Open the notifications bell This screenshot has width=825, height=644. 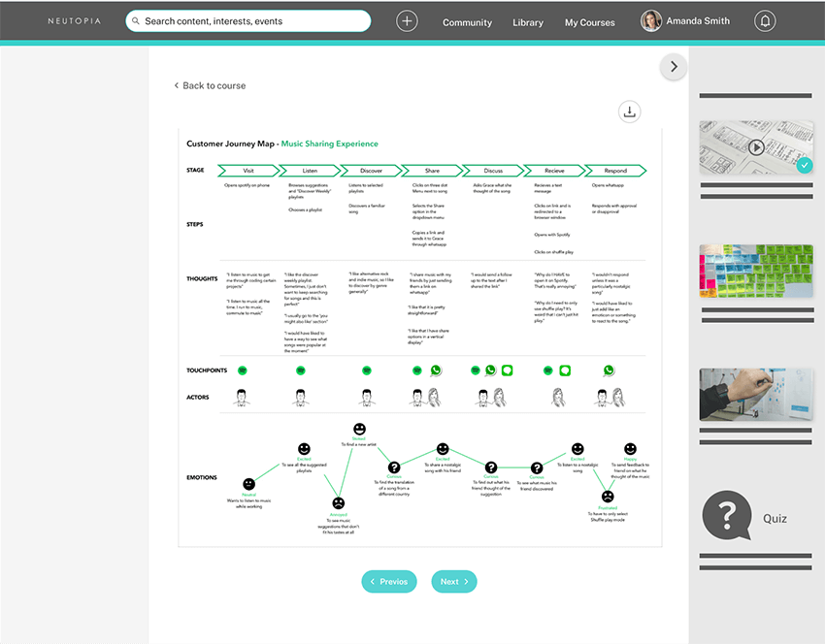pos(766,21)
